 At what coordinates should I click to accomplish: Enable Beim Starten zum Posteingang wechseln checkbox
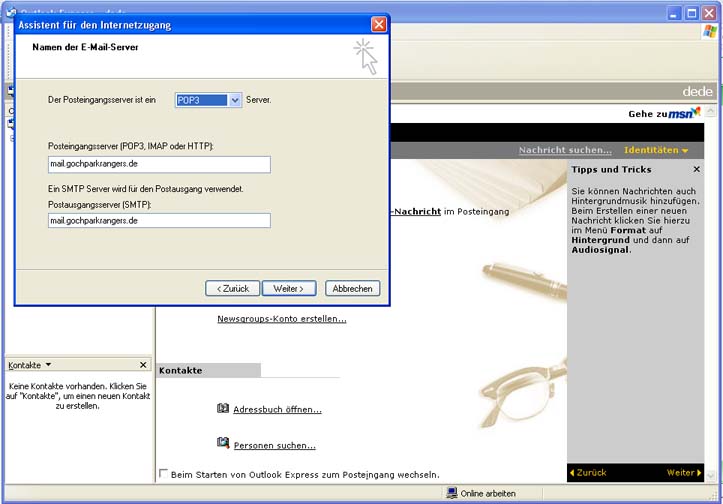164,474
